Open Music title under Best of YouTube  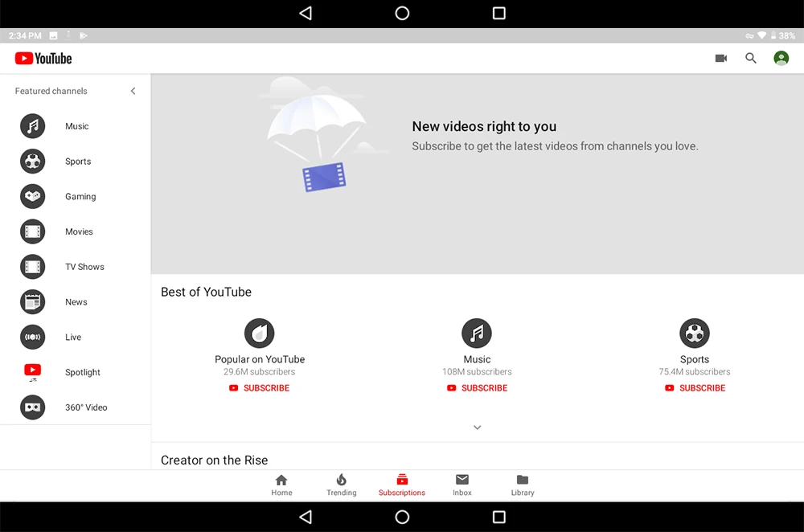(x=477, y=359)
